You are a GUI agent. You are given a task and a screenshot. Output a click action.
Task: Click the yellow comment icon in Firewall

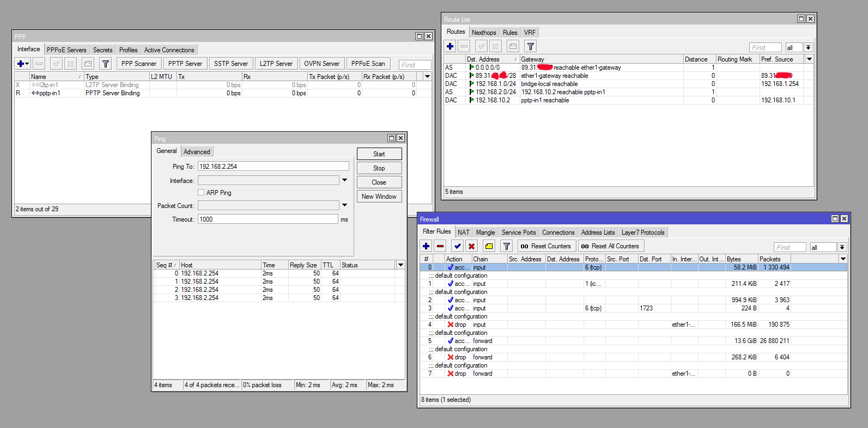coord(489,246)
